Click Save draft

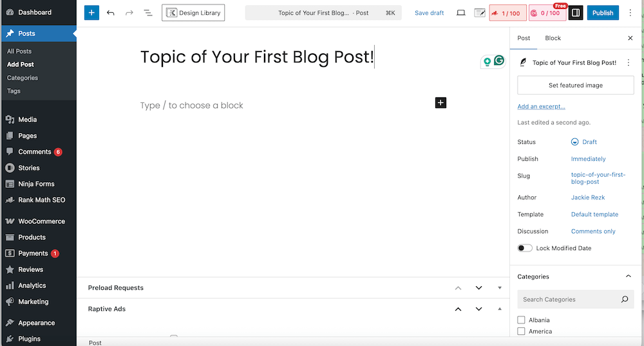pyautogui.click(x=429, y=13)
